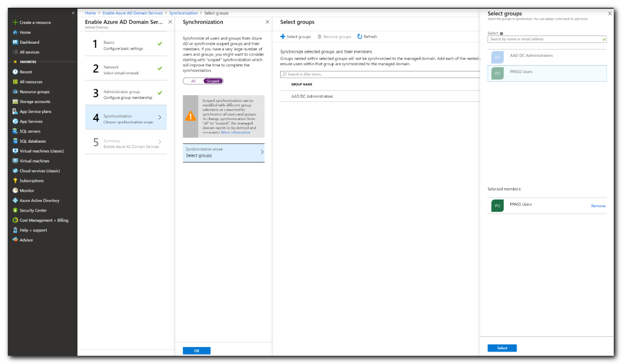Viewport: 622px width, 364px height.
Task: Focus Search to filter items field
Action: click(380, 74)
